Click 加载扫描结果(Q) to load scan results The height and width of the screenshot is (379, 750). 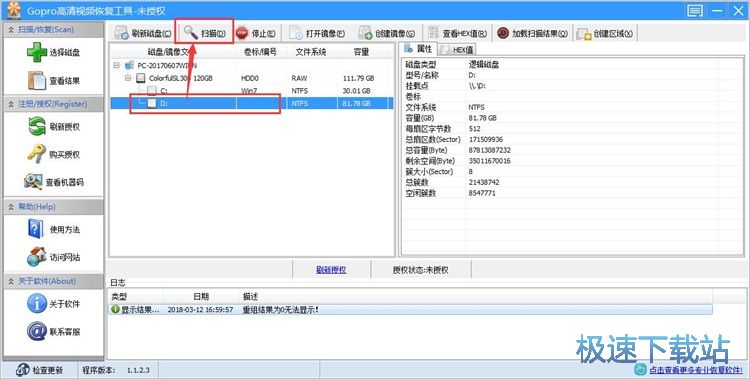532,33
